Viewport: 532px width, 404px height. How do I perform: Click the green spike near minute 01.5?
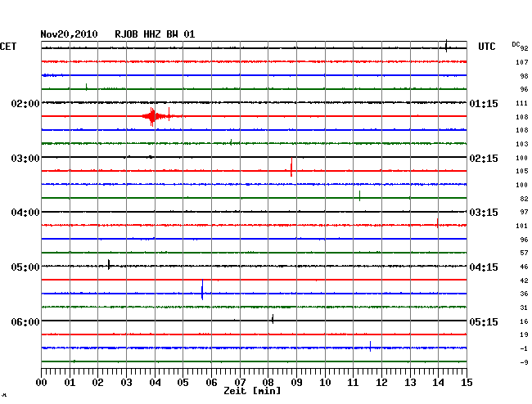(87, 87)
